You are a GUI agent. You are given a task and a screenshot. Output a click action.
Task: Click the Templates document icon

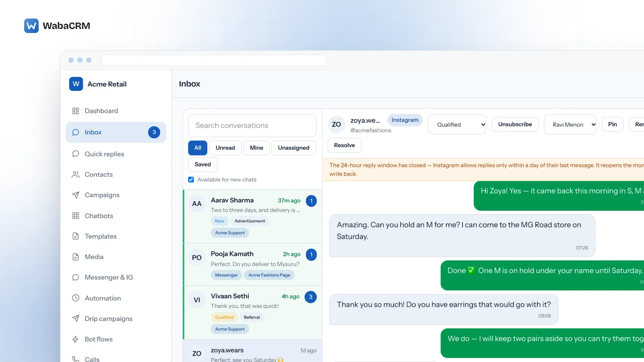tap(76, 237)
